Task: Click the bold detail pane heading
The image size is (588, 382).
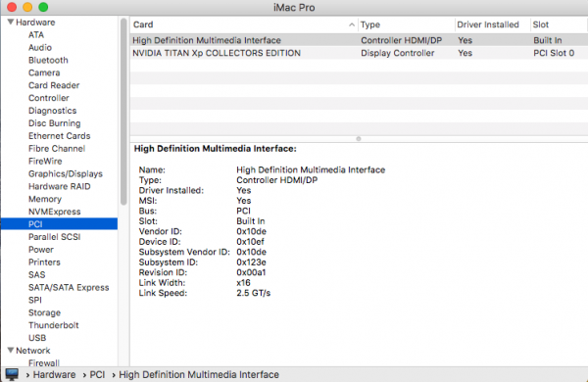Action: (x=216, y=149)
